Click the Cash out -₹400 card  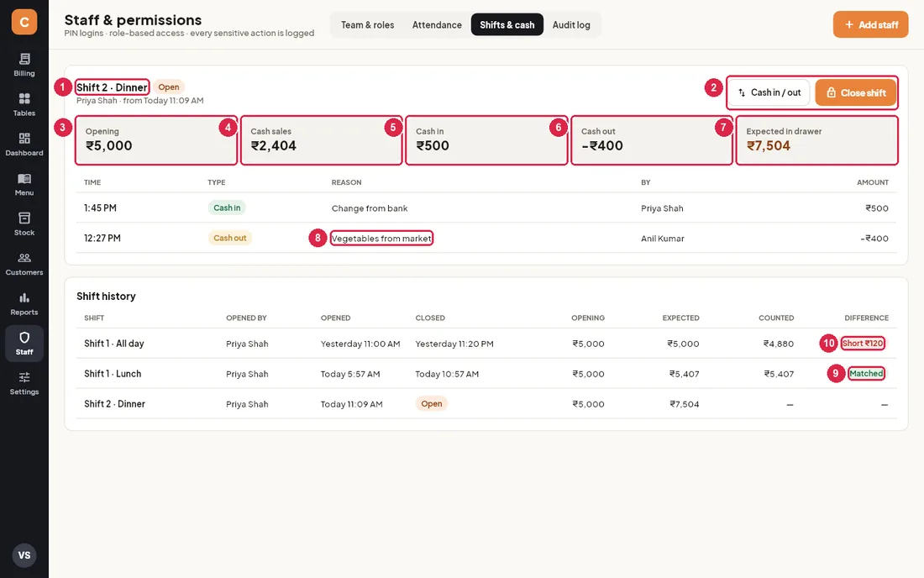click(652, 140)
